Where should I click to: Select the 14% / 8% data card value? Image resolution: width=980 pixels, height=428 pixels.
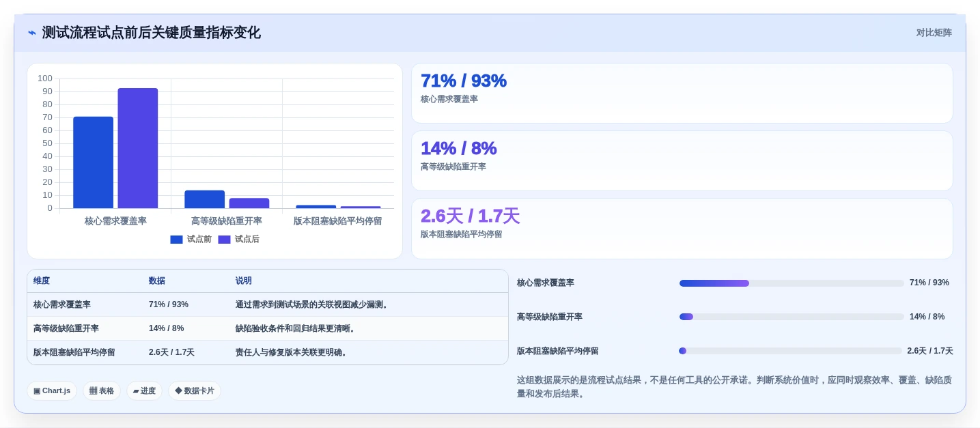(458, 148)
